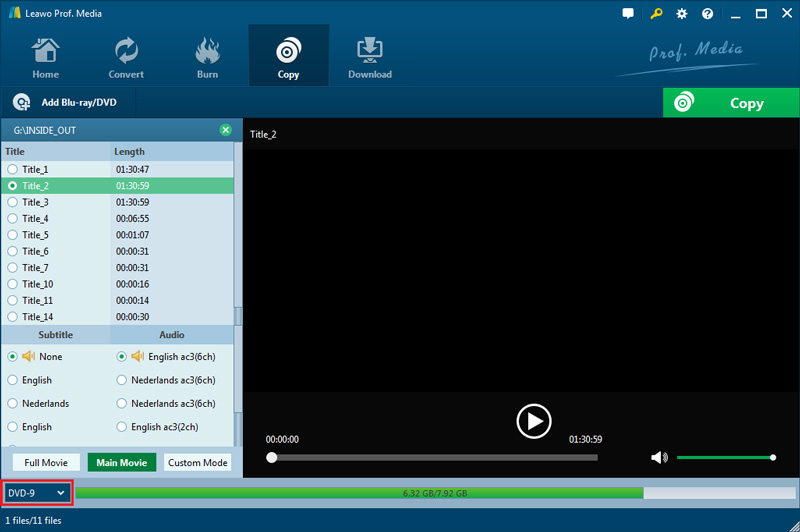Close the G:\INSIDE_OUT source panel
The image size is (800, 532).
click(225, 130)
